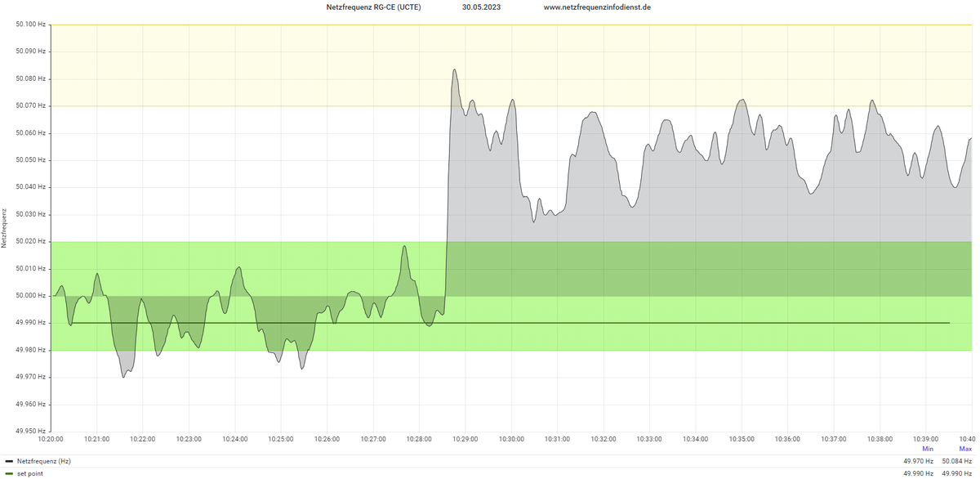
Task: Click the time axis label 10:28:00
Action: click(x=419, y=439)
